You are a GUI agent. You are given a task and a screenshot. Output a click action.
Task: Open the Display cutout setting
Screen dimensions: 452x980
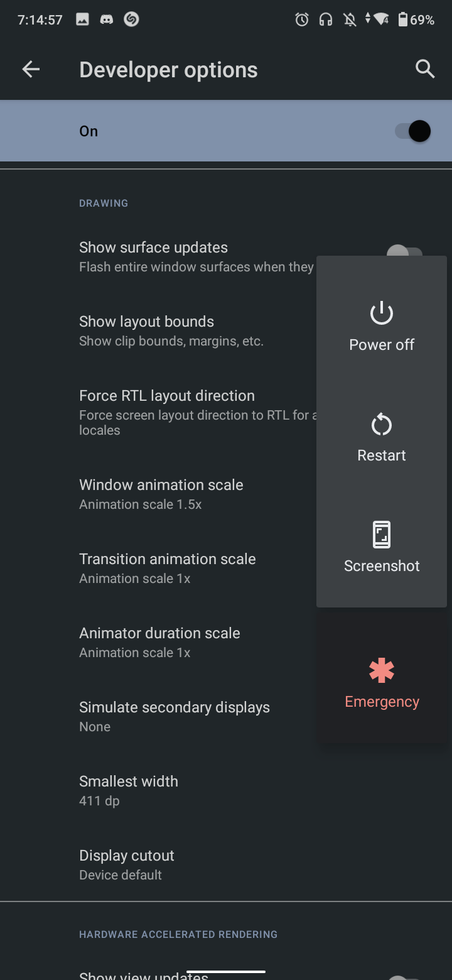point(226,864)
